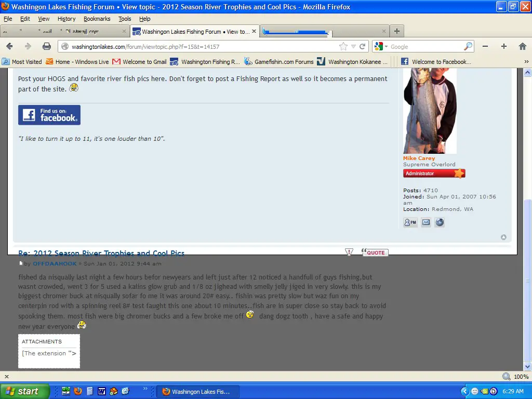Viewport: 532px width, 399px height.
Task: Click the Find us on Facebook banner
Action: pos(49,115)
